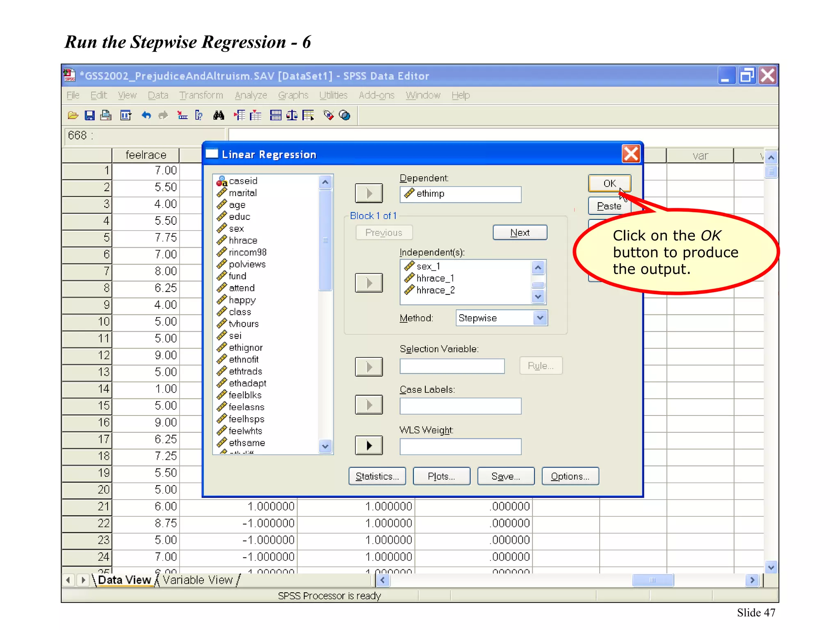Screen dimensions: 840x630
Task: Click the Insert Cases icon
Action: pos(240,116)
